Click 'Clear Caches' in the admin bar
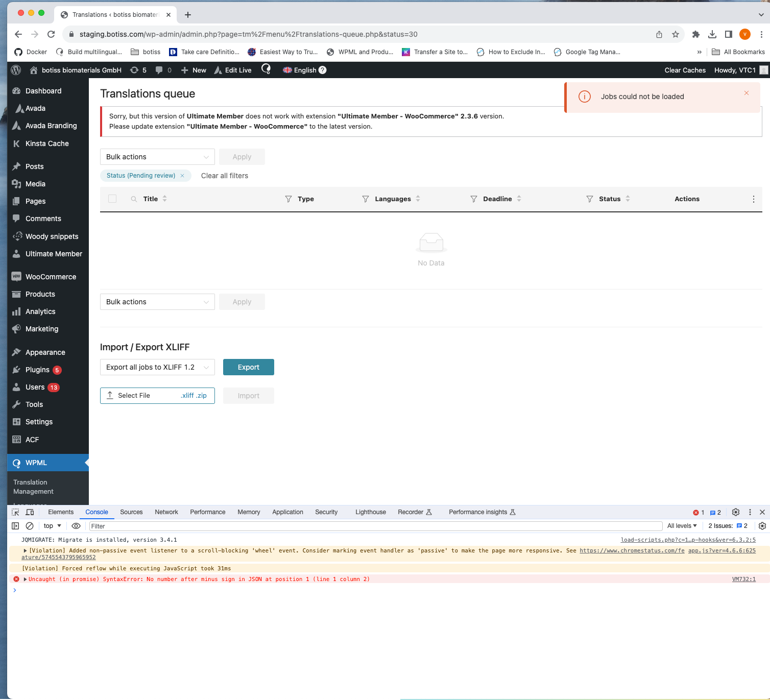The width and height of the screenshot is (770, 700). (x=685, y=70)
